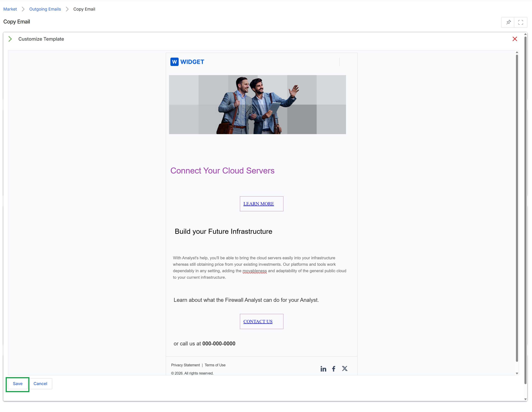Expand the Customize Template green chevron
Image resolution: width=532 pixels, height=412 pixels.
[10, 39]
